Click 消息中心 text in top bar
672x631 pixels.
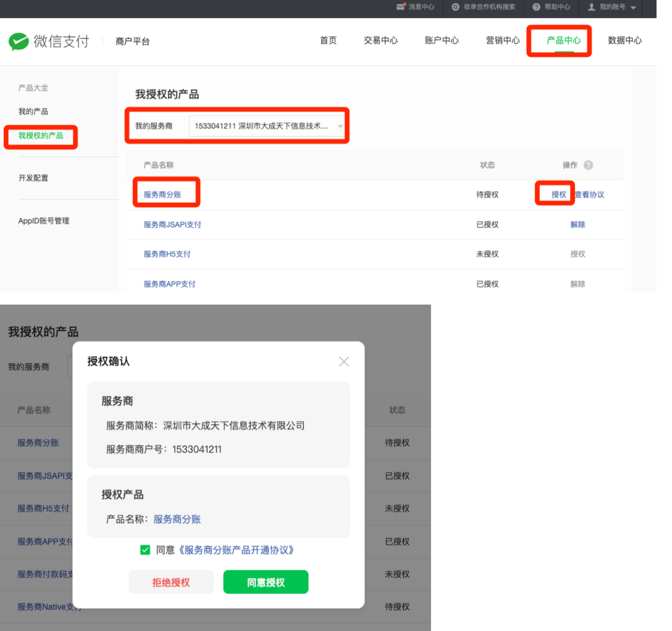pyautogui.click(x=421, y=7)
